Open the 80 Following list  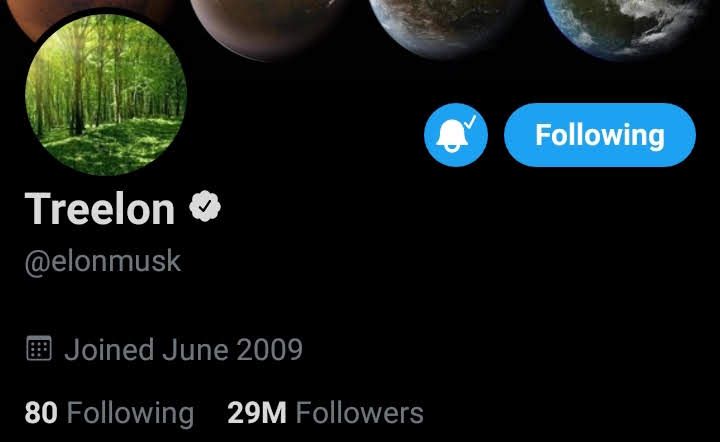click(x=109, y=413)
